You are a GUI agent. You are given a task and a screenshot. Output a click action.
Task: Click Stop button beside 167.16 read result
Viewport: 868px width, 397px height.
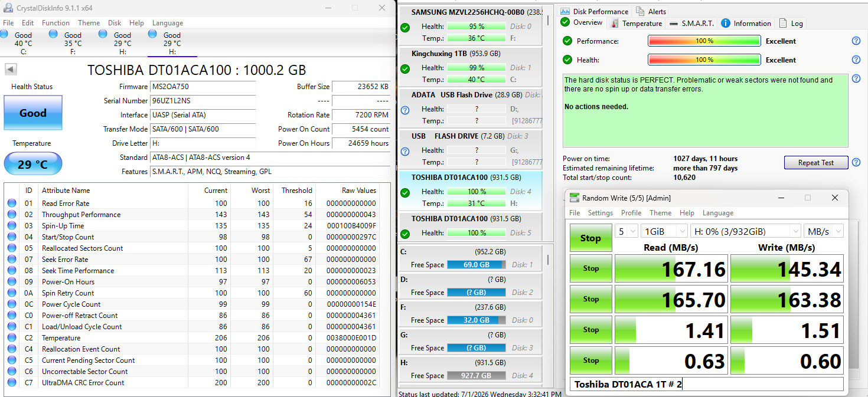pyautogui.click(x=590, y=268)
